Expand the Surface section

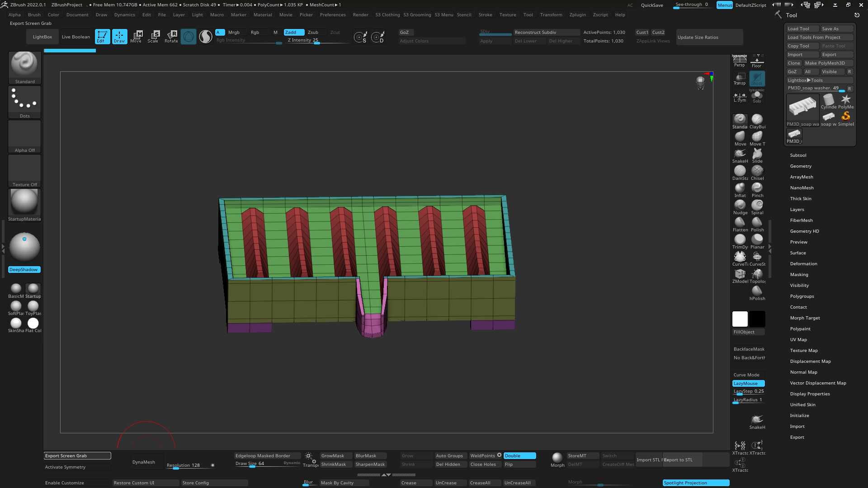point(797,253)
